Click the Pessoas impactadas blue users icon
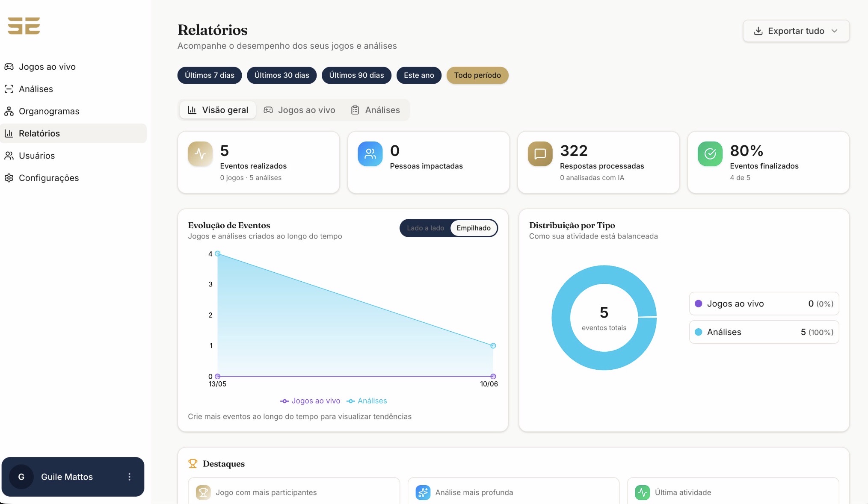 click(x=370, y=154)
